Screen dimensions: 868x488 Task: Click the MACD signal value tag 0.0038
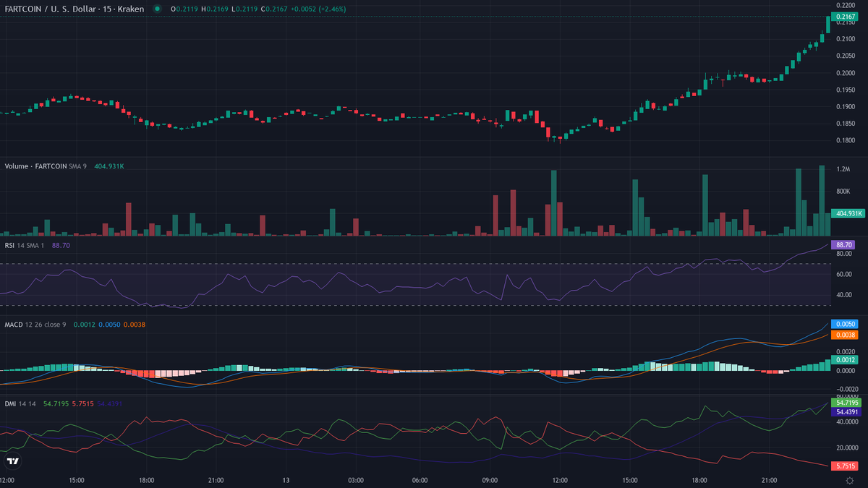point(843,335)
